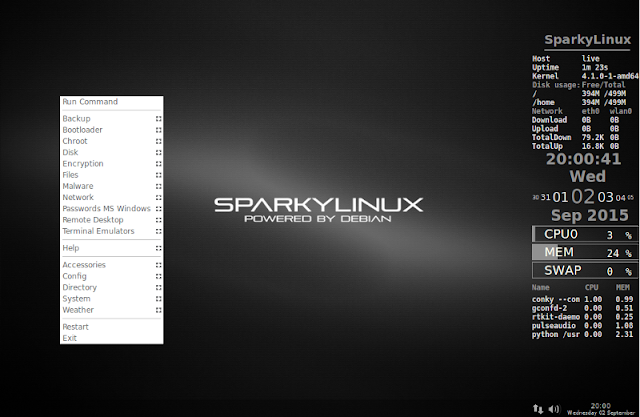This screenshot has height=417, width=640.
Task: Open the Remote Desktop entry
Action: [111, 220]
